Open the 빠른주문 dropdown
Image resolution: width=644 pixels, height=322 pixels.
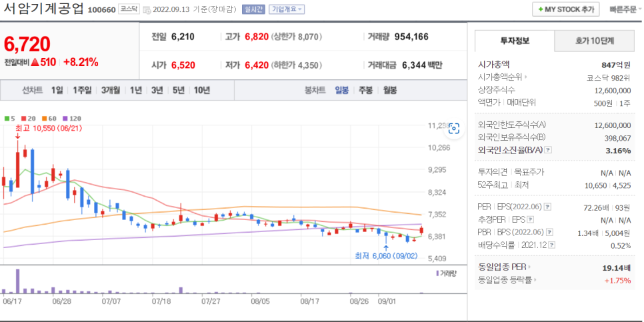(625, 9)
